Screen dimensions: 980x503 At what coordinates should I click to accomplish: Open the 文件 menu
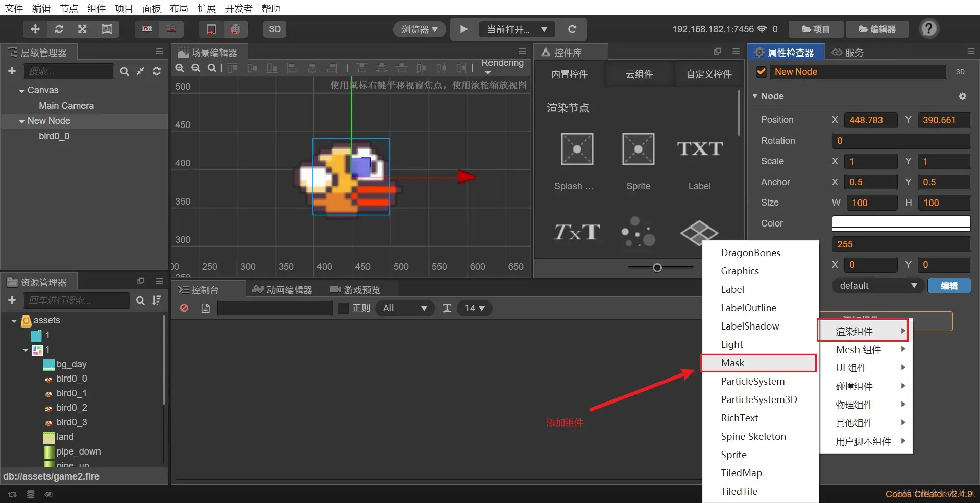point(14,8)
